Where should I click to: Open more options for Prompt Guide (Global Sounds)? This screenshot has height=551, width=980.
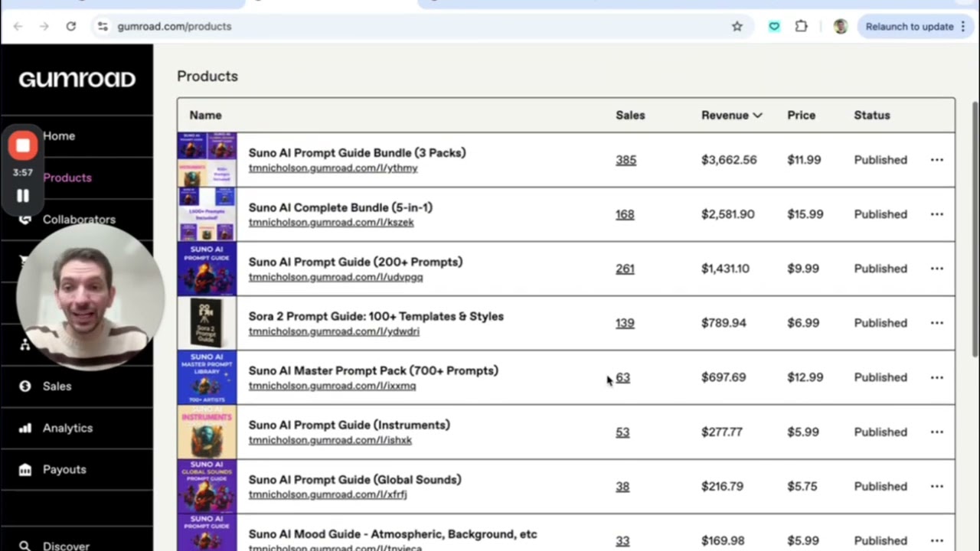tap(936, 486)
